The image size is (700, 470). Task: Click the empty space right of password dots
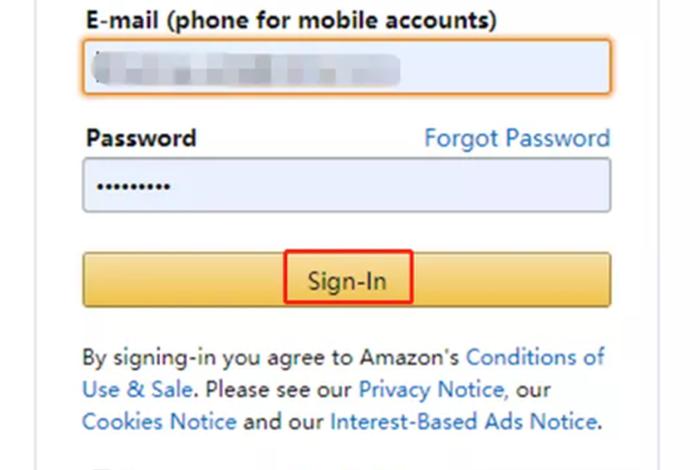click(x=400, y=187)
